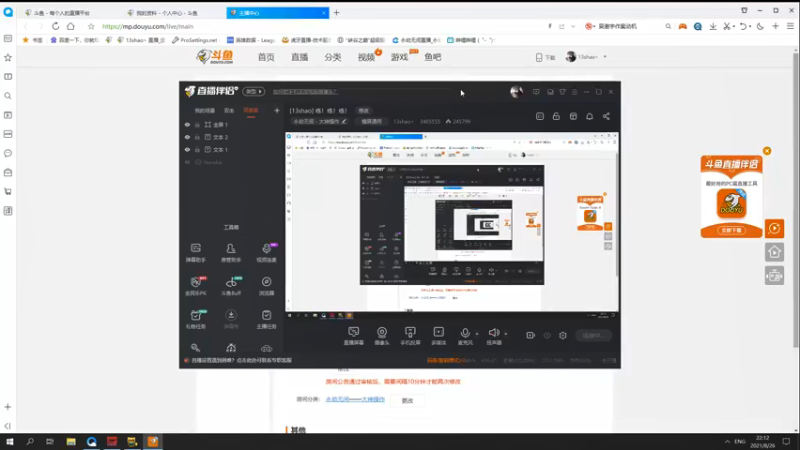800x450 pixels.
Task: Open the companion title bar hamburger menu
Action: 574,92
